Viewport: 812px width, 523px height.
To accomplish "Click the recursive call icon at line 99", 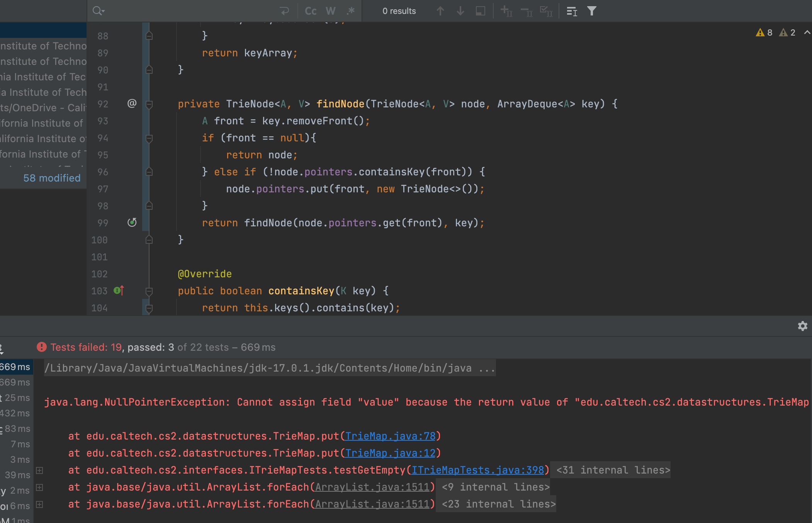I will pos(132,222).
